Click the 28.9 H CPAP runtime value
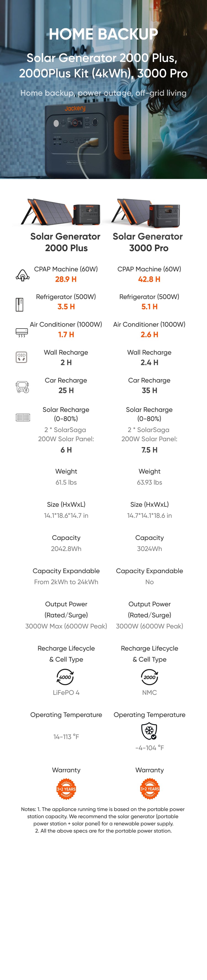Viewport: 207px width, 980px height. click(x=66, y=279)
